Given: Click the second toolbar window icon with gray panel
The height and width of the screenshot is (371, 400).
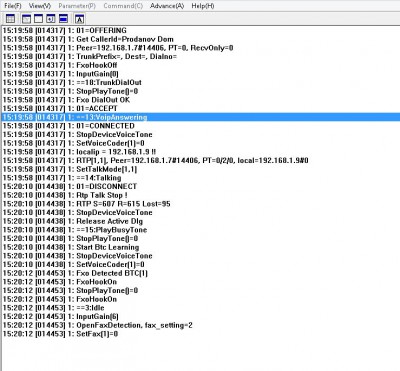Looking at the screenshot, I should coord(26,19).
